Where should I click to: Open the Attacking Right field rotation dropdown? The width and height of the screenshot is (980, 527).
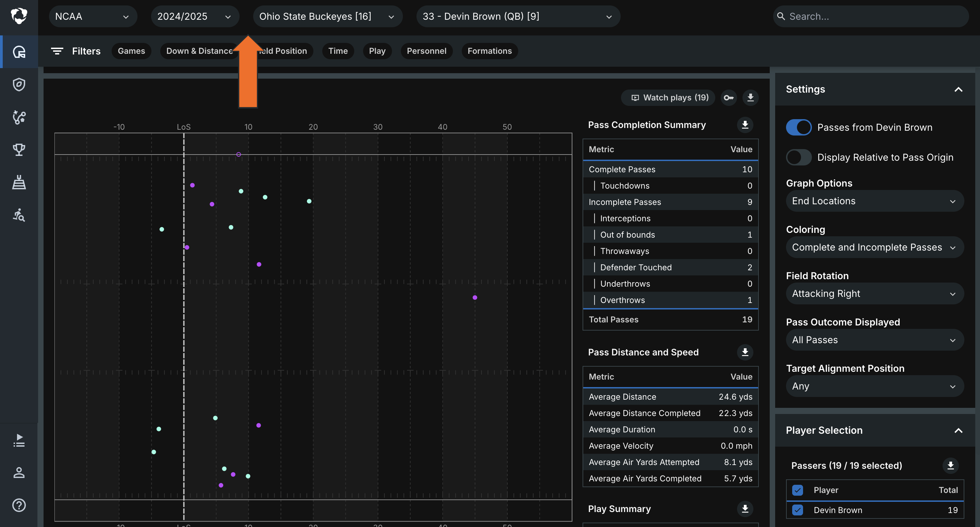point(875,294)
